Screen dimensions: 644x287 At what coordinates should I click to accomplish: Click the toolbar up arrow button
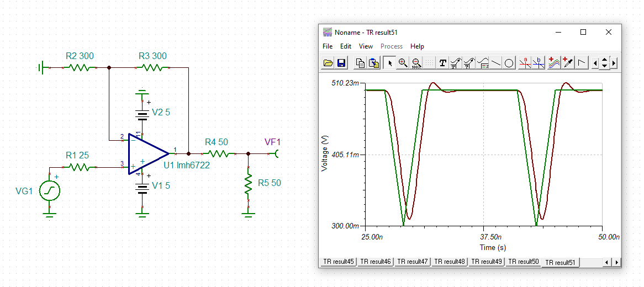[605, 60]
